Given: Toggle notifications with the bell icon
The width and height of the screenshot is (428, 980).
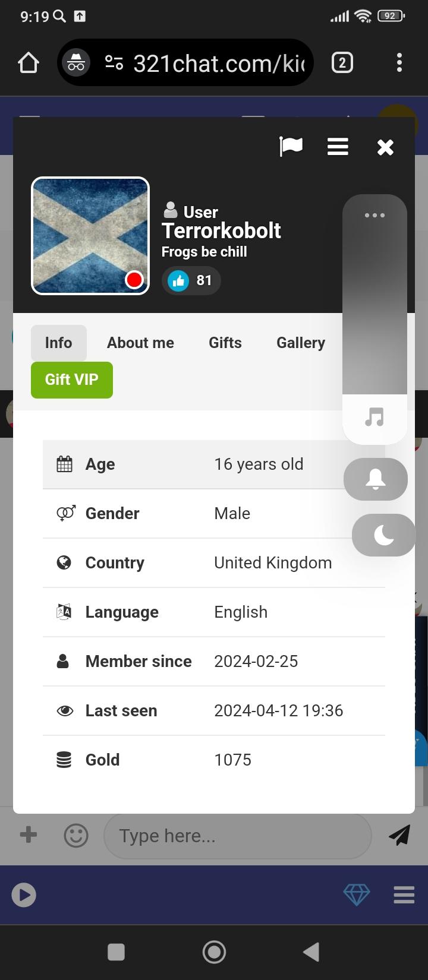Looking at the screenshot, I should [375, 479].
